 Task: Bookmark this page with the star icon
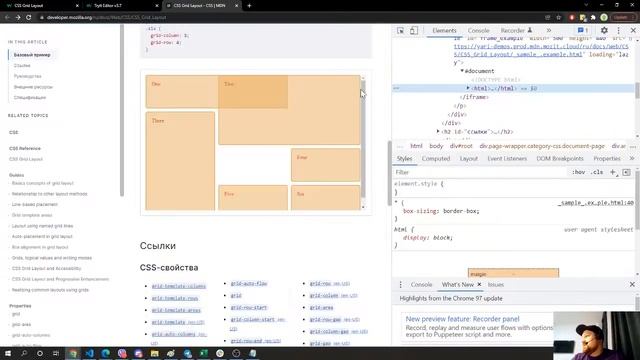[558, 18]
